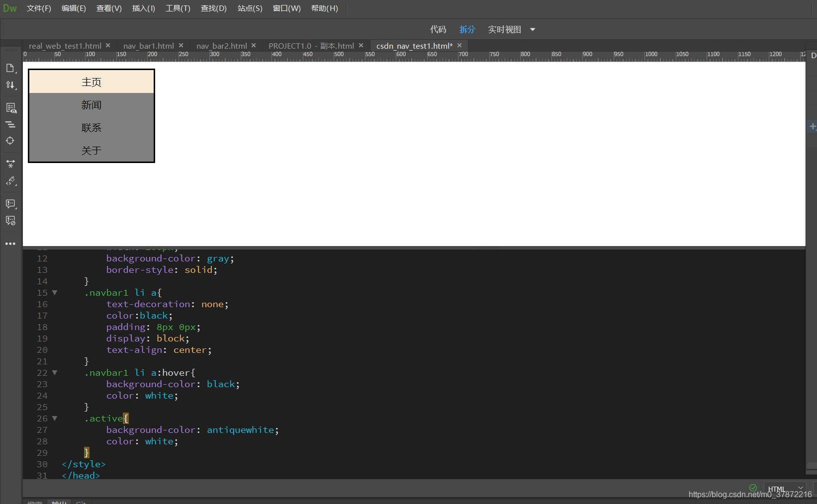This screenshot has width=817, height=504.
Task: Open the 文件(F) menu
Action: [39, 8]
